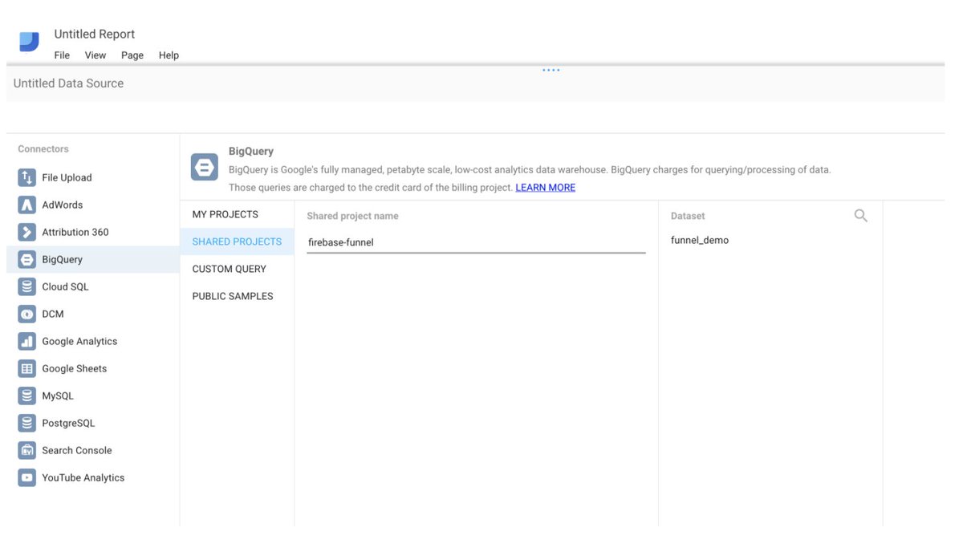This screenshot has width=963, height=560.
Task: Choose the AdWords connector label
Action: pyautogui.click(x=63, y=205)
